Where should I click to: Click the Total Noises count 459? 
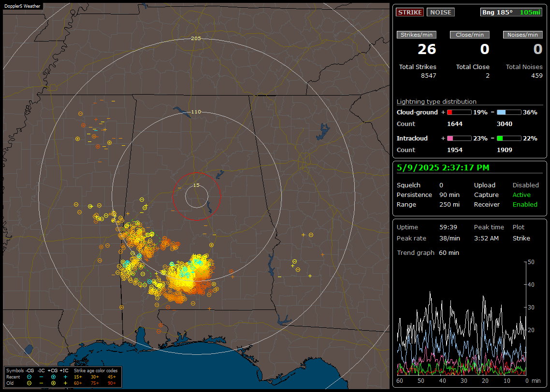tap(536, 76)
